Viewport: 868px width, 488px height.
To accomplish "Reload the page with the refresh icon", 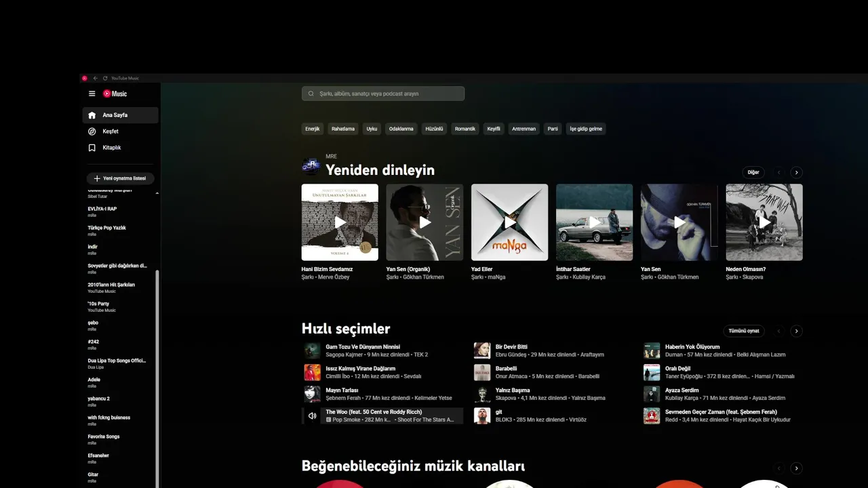I will click(105, 78).
